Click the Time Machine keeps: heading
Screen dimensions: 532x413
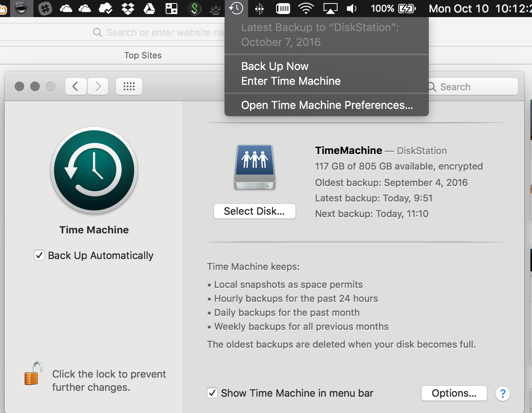(x=253, y=267)
